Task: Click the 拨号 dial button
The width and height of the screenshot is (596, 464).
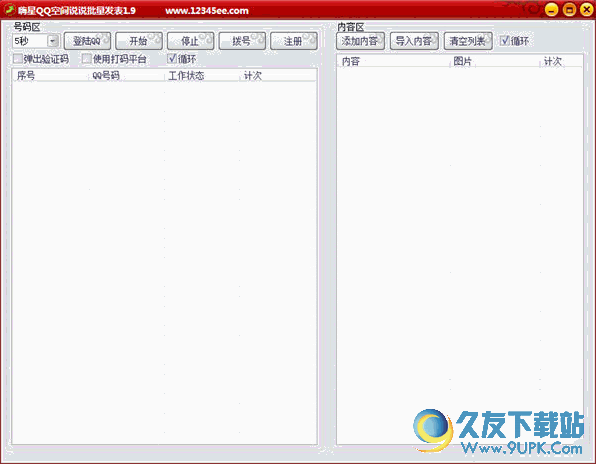Action: point(242,41)
